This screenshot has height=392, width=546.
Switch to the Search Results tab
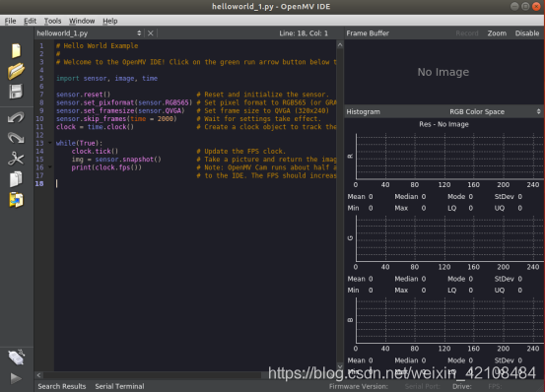coord(62,386)
